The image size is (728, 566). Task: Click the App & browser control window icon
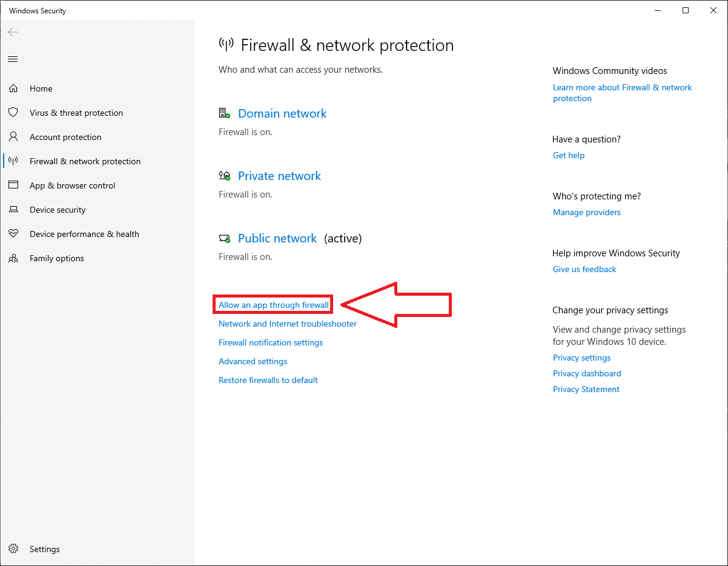pyautogui.click(x=13, y=185)
